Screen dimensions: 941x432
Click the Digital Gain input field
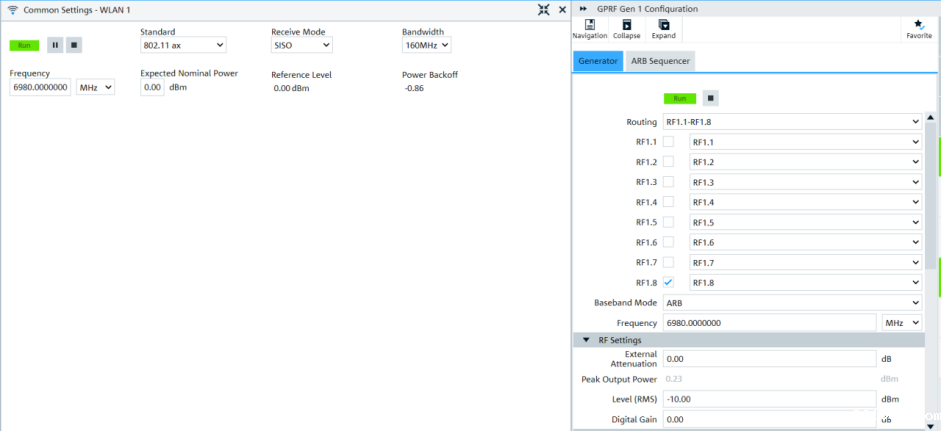click(x=769, y=419)
